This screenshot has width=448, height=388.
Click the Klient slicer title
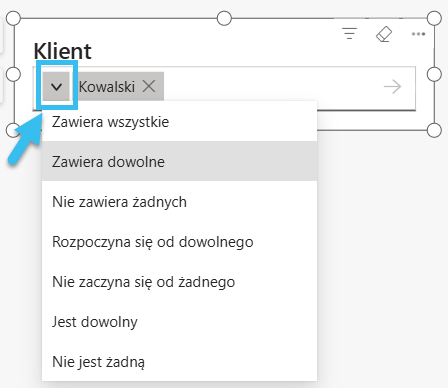[x=62, y=51]
